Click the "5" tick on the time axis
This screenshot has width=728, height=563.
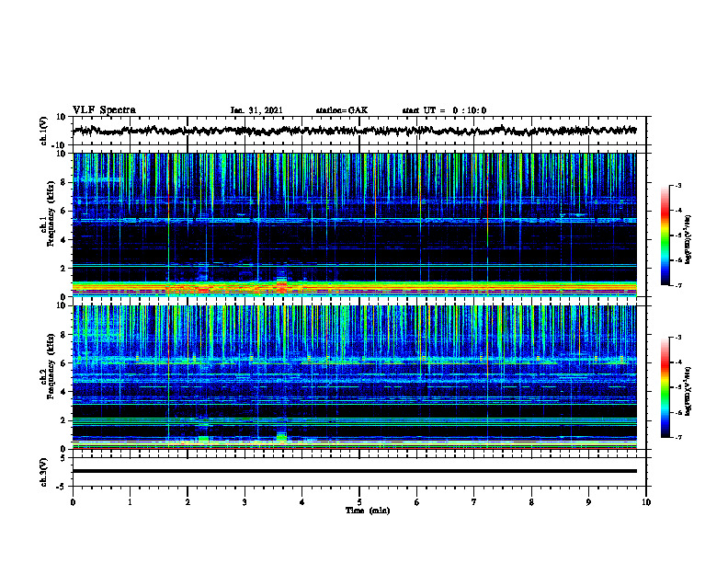pos(359,502)
